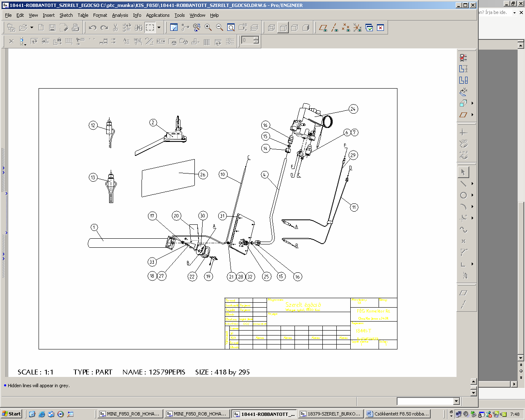This screenshot has width=525, height=420.
Task: Switch to 18379-SZERELT_BURKO taskbar window
Action: coord(331,414)
